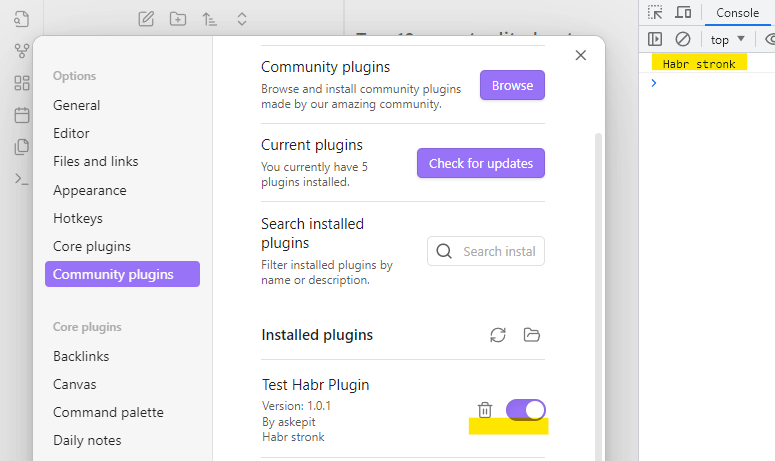Click the DevTools inspect element icon

coord(655,13)
